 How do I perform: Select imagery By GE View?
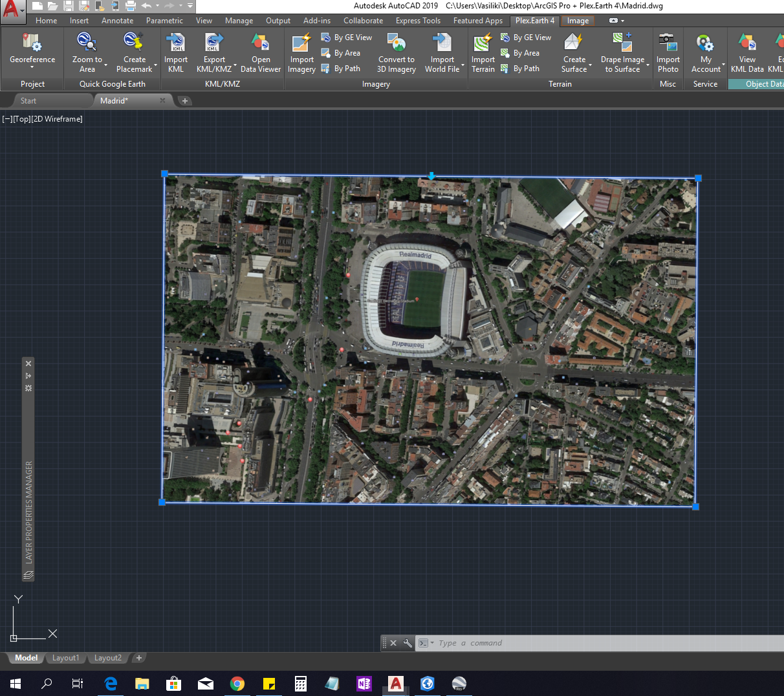(x=347, y=38)
